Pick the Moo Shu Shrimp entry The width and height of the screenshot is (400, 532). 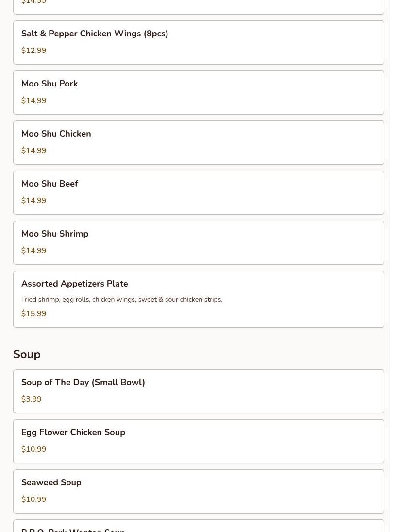198,242
